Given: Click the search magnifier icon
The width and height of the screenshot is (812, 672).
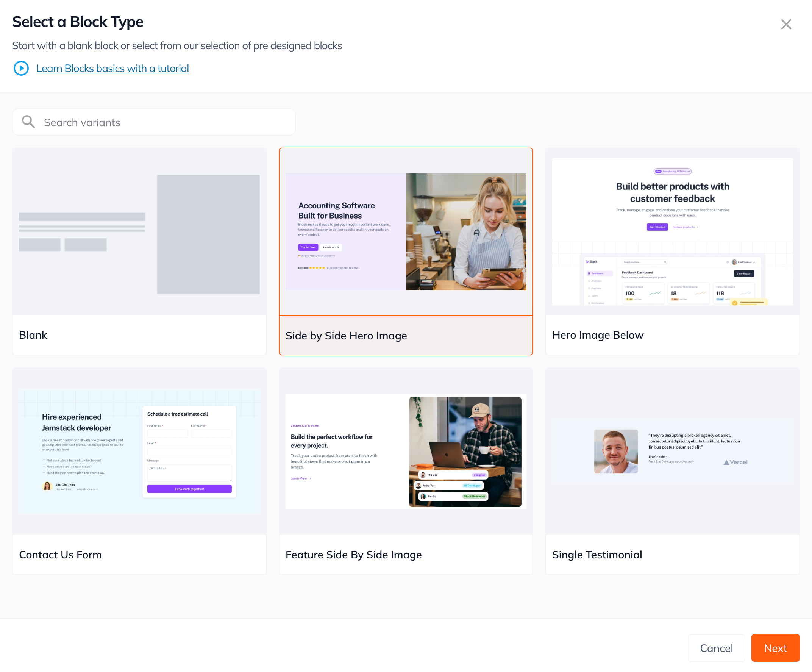Looking at the screenshot, I should [x=28, y=122].
